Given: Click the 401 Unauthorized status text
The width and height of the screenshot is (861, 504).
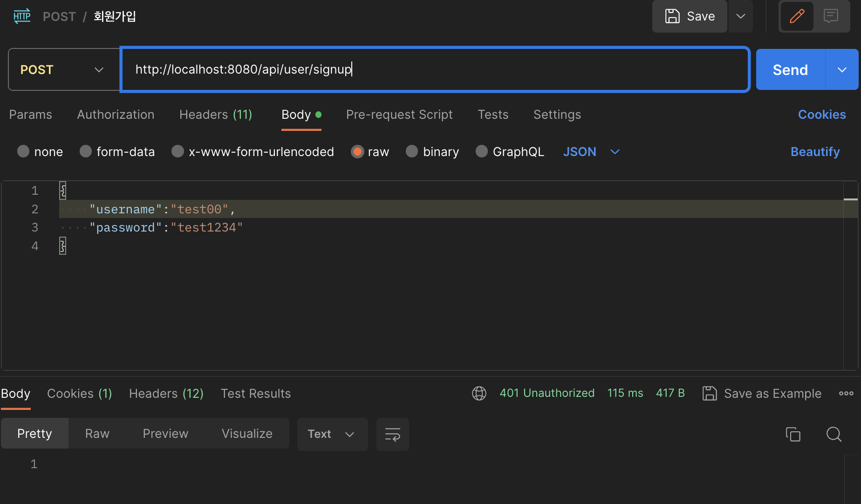Looking at the screenshot, I should point(547,393).
